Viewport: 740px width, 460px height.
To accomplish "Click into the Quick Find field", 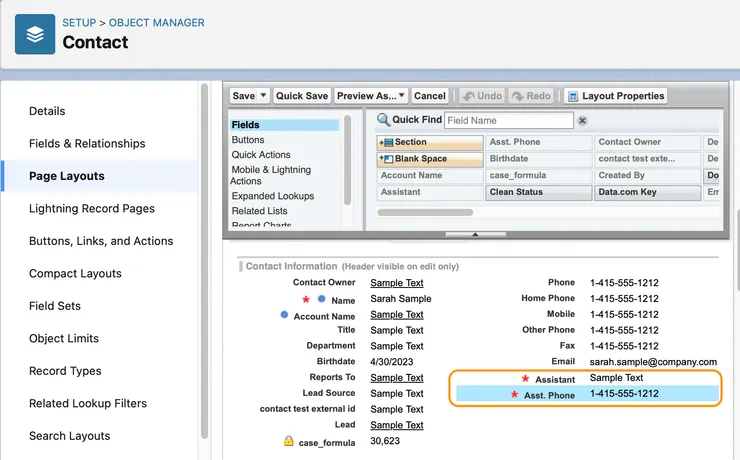I will click(508, 120).
